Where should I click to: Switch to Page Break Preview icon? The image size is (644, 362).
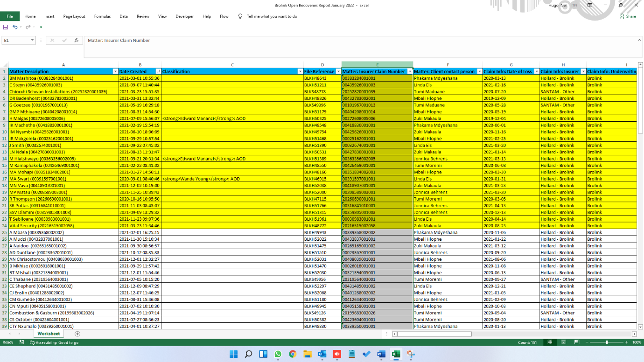click(x=577, y=342)
